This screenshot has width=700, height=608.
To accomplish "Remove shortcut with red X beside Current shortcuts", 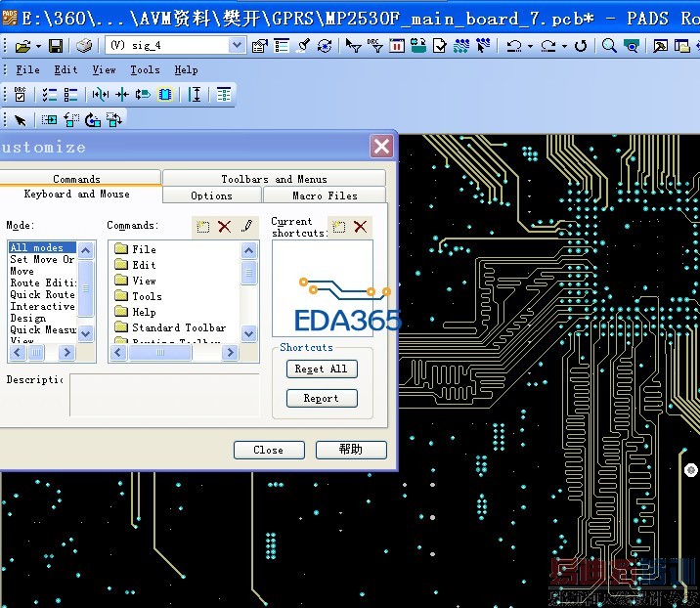I will [x=361, y=226].
